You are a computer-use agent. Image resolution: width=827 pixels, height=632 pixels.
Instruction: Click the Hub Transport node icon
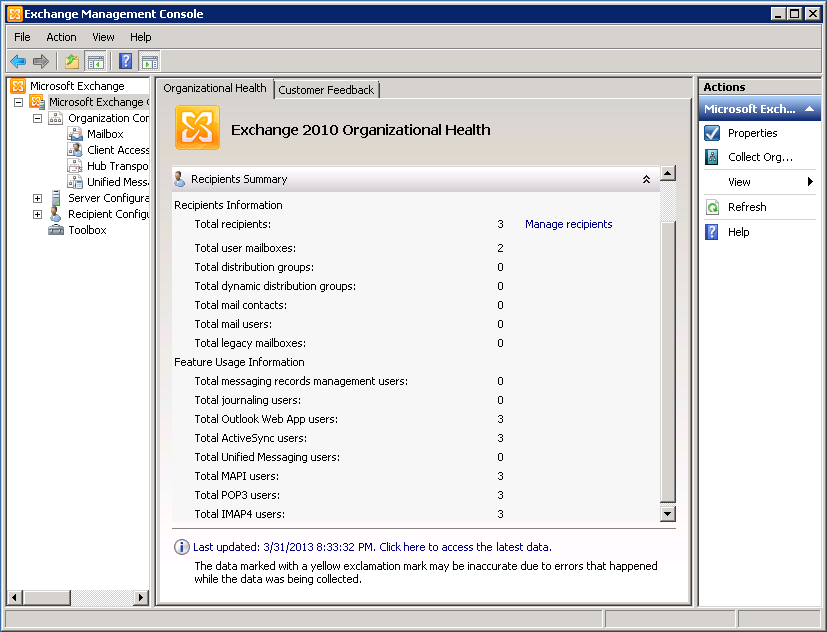[75, 166]
